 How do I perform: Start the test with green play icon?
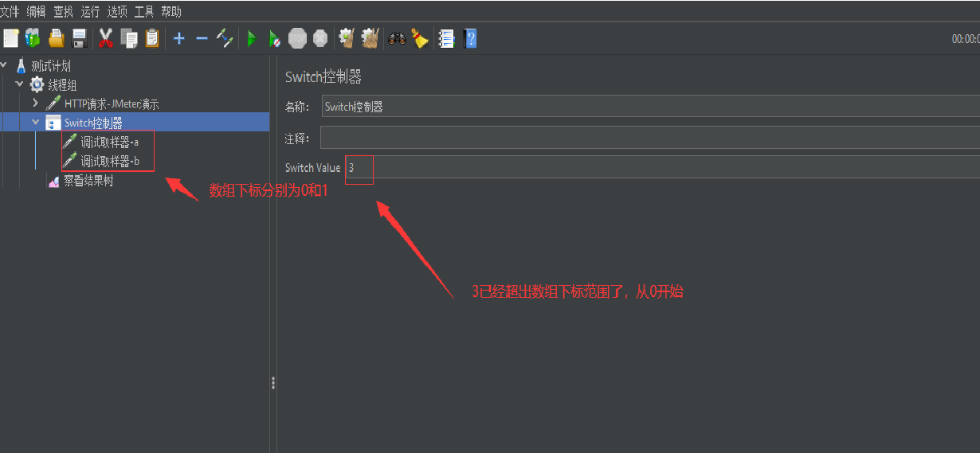[x=252, y=38]
